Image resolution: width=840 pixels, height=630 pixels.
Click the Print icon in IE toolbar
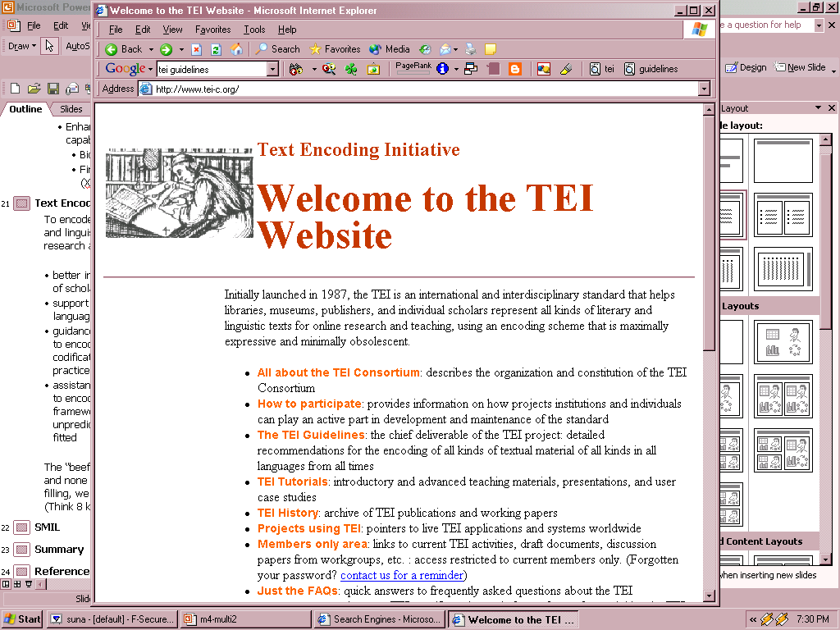coord(471,49)
